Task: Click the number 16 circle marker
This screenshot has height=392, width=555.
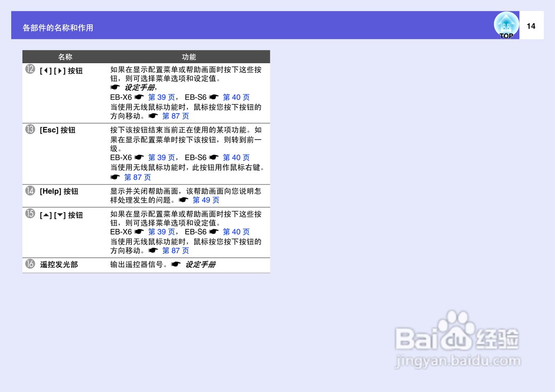Action: pos(30,264)
